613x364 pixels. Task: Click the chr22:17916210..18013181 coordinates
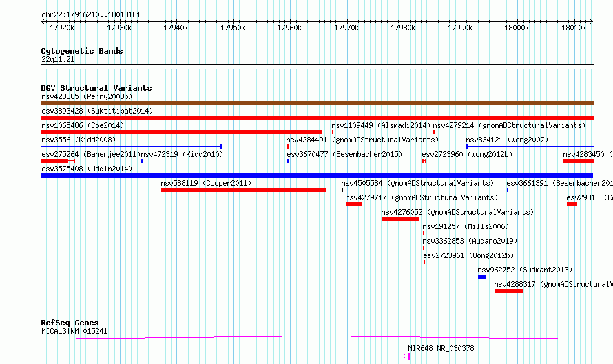pos(91,15)
